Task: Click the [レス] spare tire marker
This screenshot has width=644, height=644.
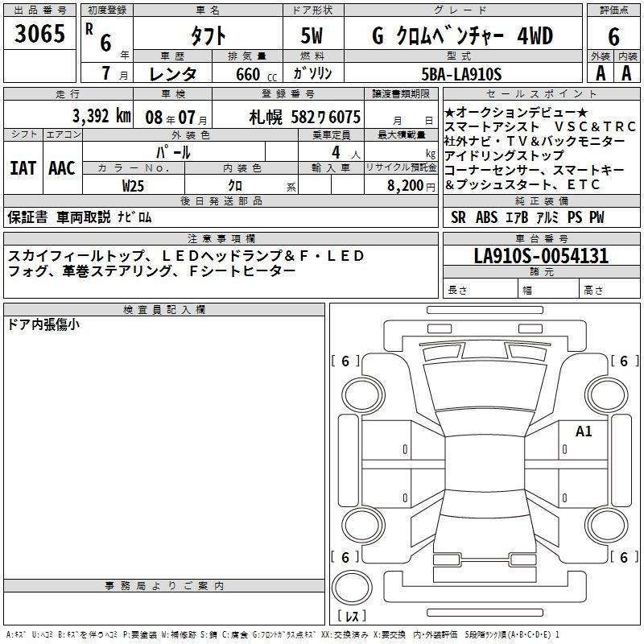Action: click(353, 617)
